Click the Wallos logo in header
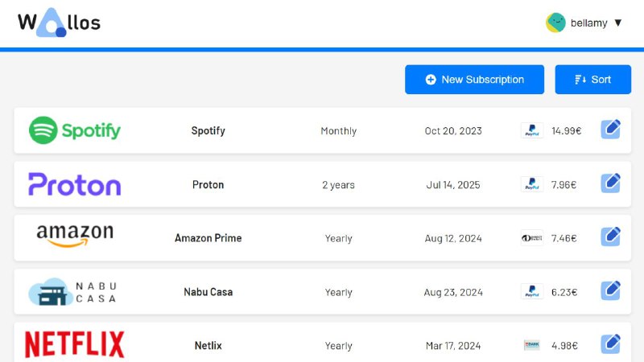644x362 pixels. pos(59,23)
